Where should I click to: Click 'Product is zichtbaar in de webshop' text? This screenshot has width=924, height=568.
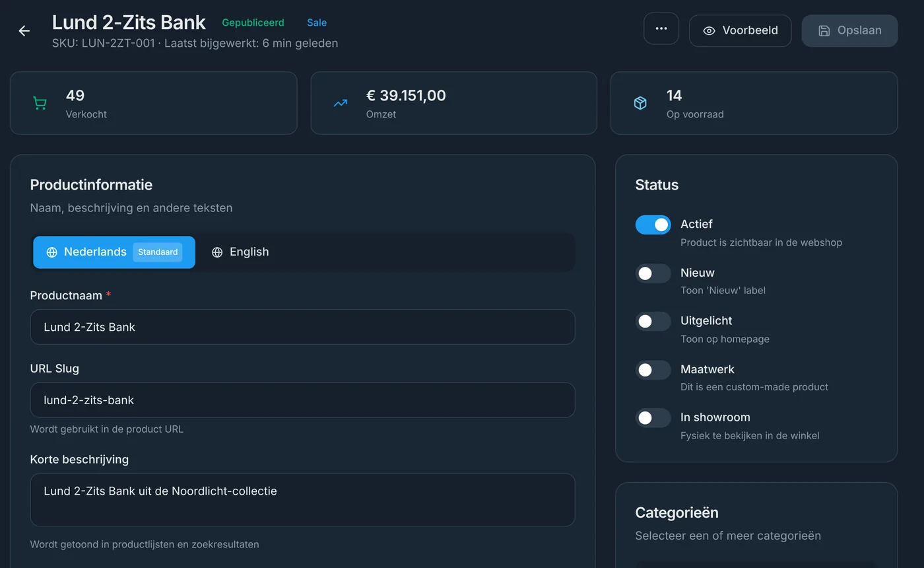pos(761,242)
